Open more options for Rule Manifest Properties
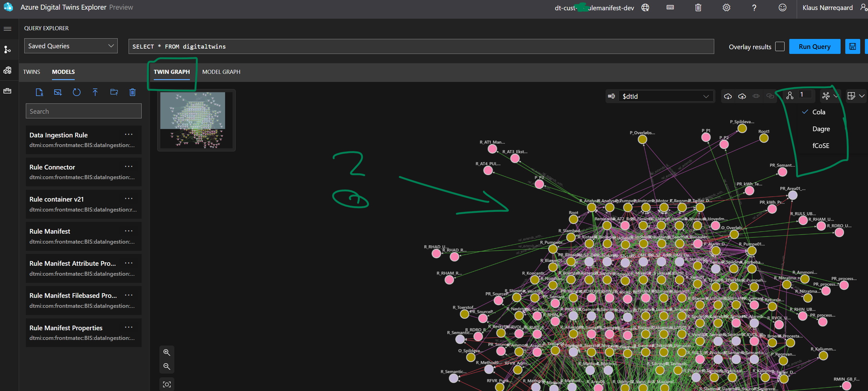Screen dimensions: 868x391 [x=128, y=327]
